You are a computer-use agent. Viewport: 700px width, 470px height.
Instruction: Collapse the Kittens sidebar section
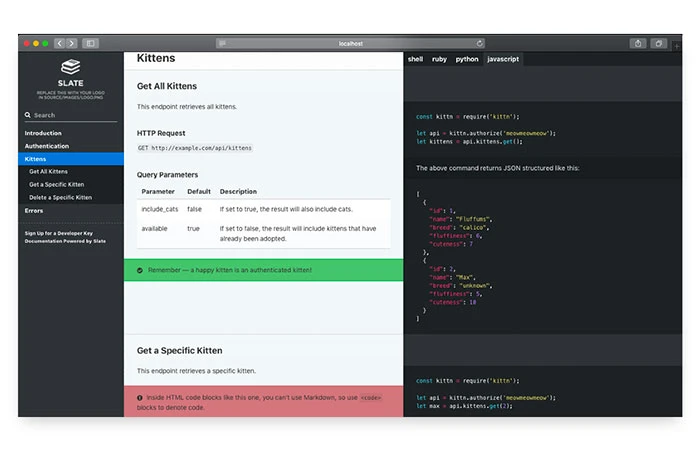[x=36, y=159]
